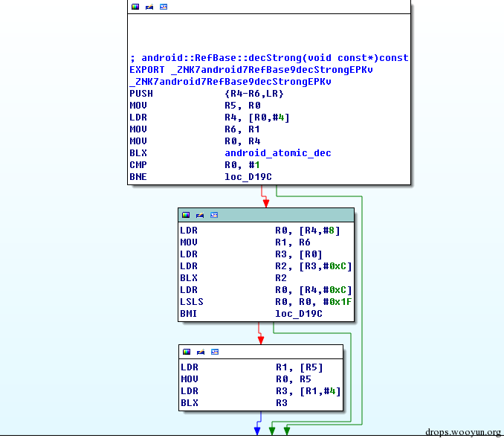Click the group-nodes icon in the bottom block
504x441 pixels.
[215, 352]
